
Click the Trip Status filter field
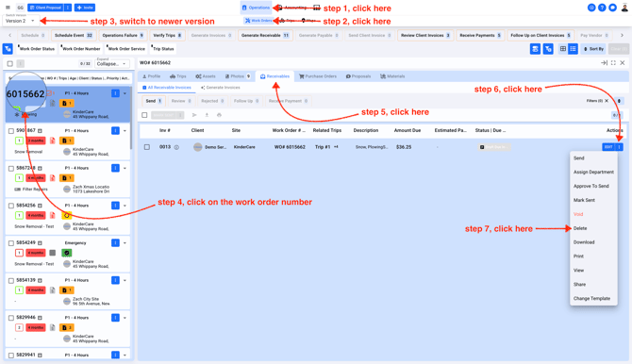pos(163,49)
